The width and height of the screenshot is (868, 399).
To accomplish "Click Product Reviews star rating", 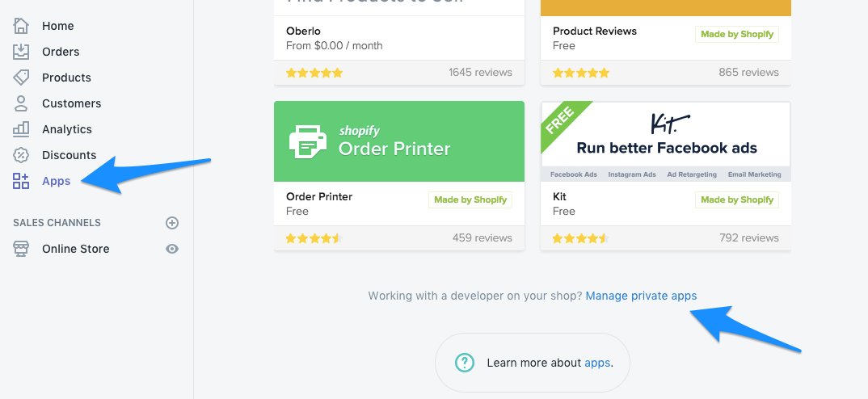I will tap(581, 73).
